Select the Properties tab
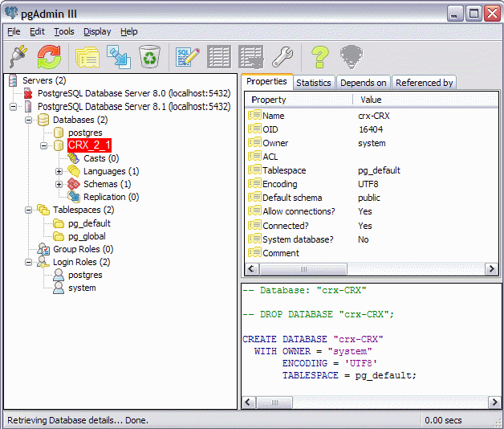 (x=266, y=81)
